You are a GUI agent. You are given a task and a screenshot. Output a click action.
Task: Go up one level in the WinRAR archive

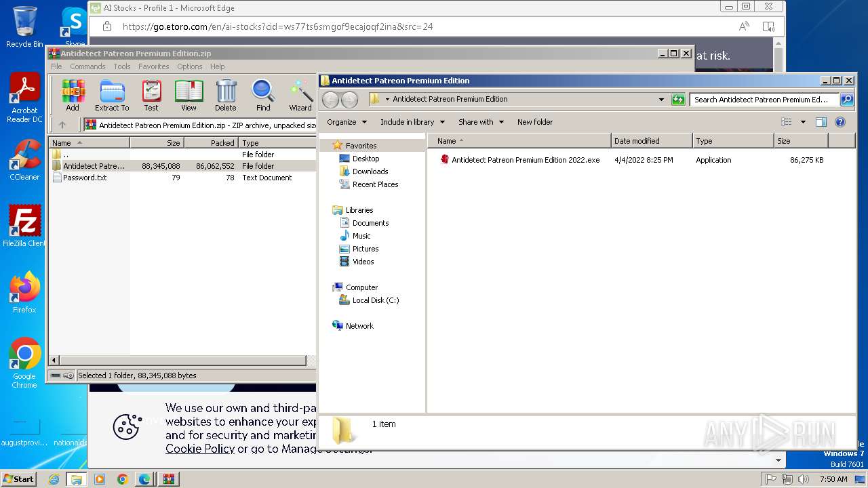click(62, 125)
